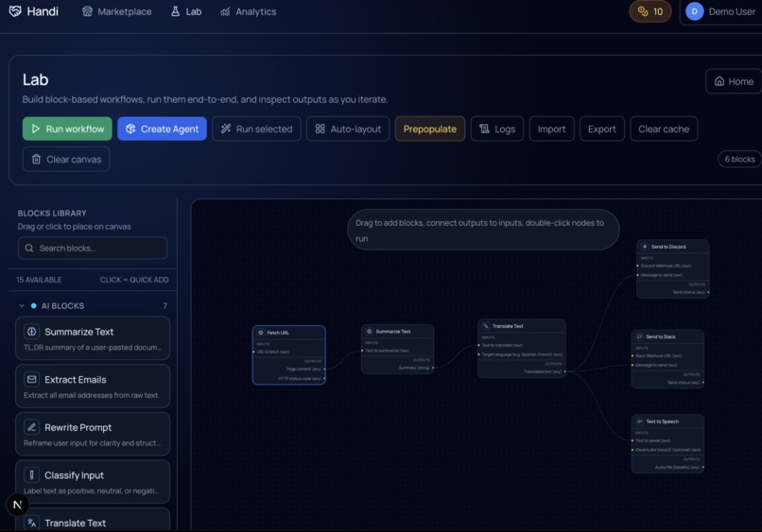Add the Rewrite Prompt library block

(93, 434)
